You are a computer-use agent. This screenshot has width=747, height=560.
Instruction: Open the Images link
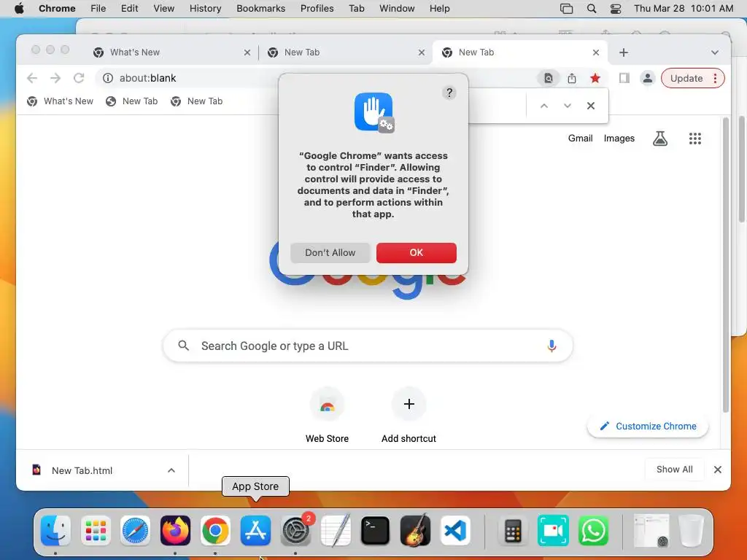619,138
